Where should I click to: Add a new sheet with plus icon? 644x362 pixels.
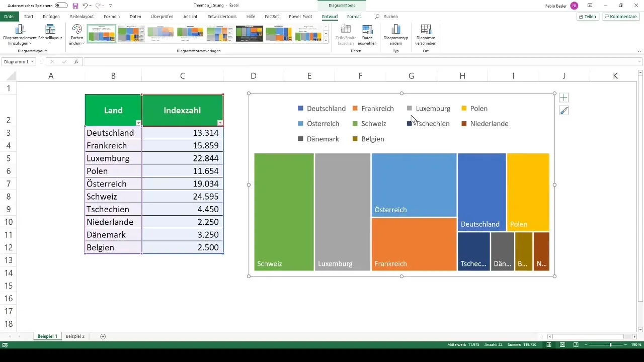(103, 336)
